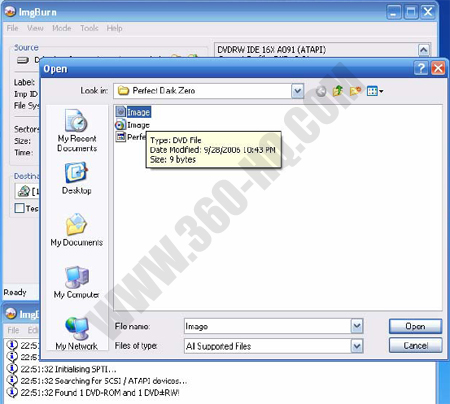
Task: Select the Desktop shortcut in the sidebar
Action: [x=77, y=178]
